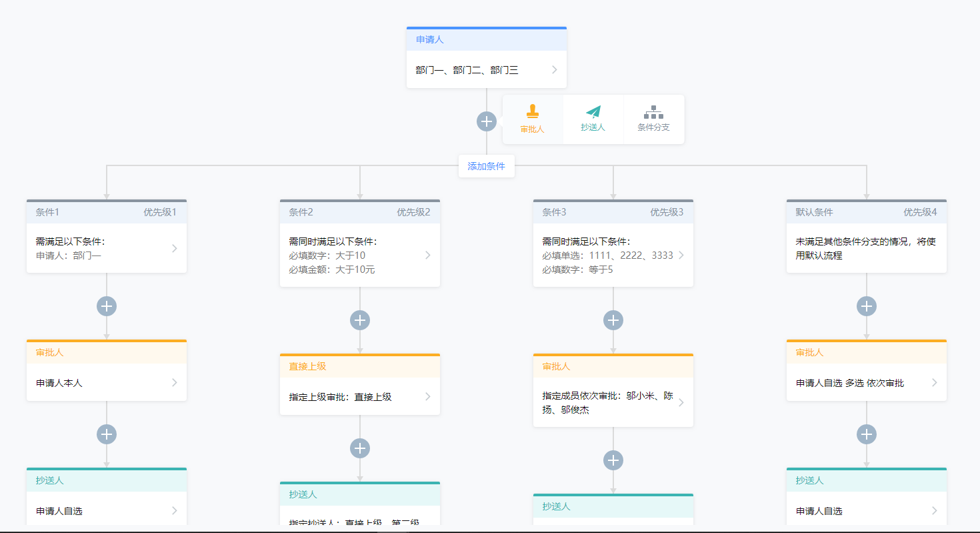Click 优先级1 label
The height and width of the screenshot is (533, 980).
coord(160,212)
